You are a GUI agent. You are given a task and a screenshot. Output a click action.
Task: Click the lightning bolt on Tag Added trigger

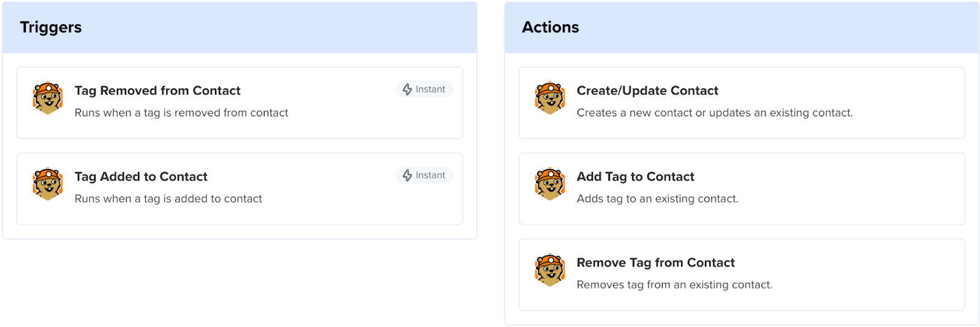click(407, 176)
